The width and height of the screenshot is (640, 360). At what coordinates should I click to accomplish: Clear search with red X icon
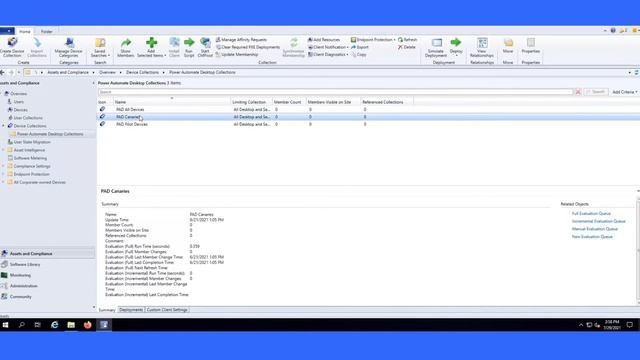point(578,92)
